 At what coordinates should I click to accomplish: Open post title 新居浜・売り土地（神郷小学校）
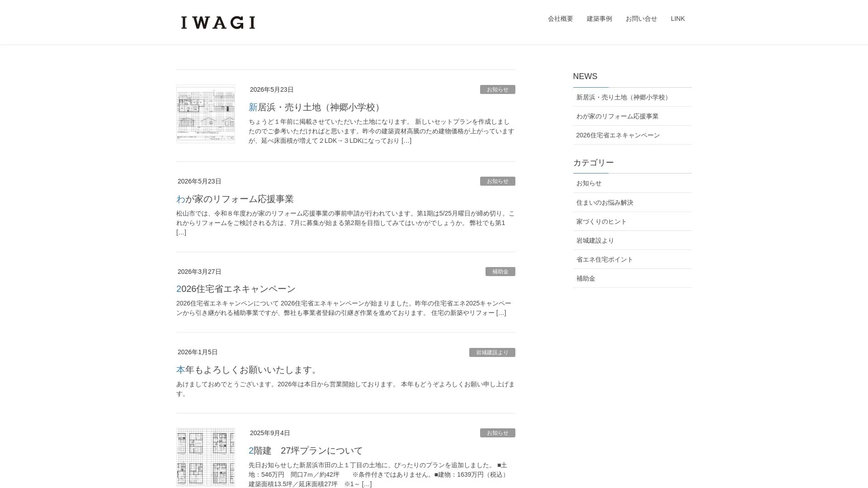(x=316, y=107)
